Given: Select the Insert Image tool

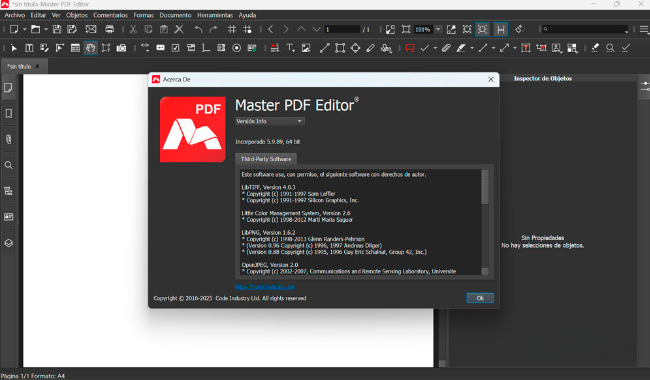Looking at the screenshot, I should [x=306, y=48].
